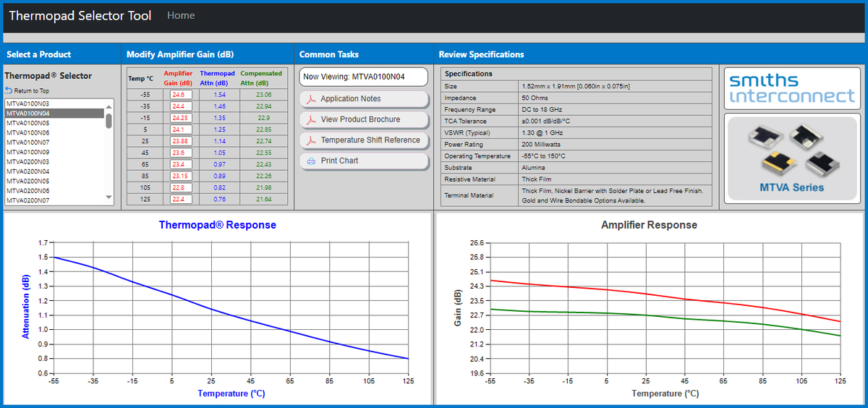Image resolution: width=868 pixels, height=408 pixels.
Task: Select MTVA0200N03 in the product list
Action: 54,162
